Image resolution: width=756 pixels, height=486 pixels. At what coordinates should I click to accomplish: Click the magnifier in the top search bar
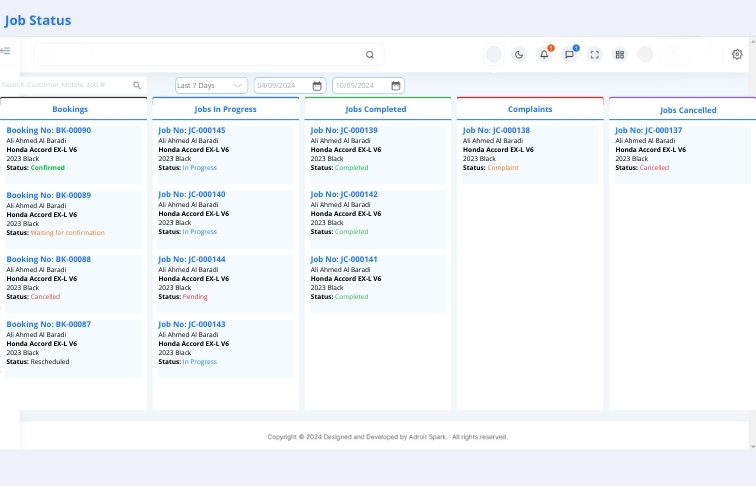click(x=370, y=54)
